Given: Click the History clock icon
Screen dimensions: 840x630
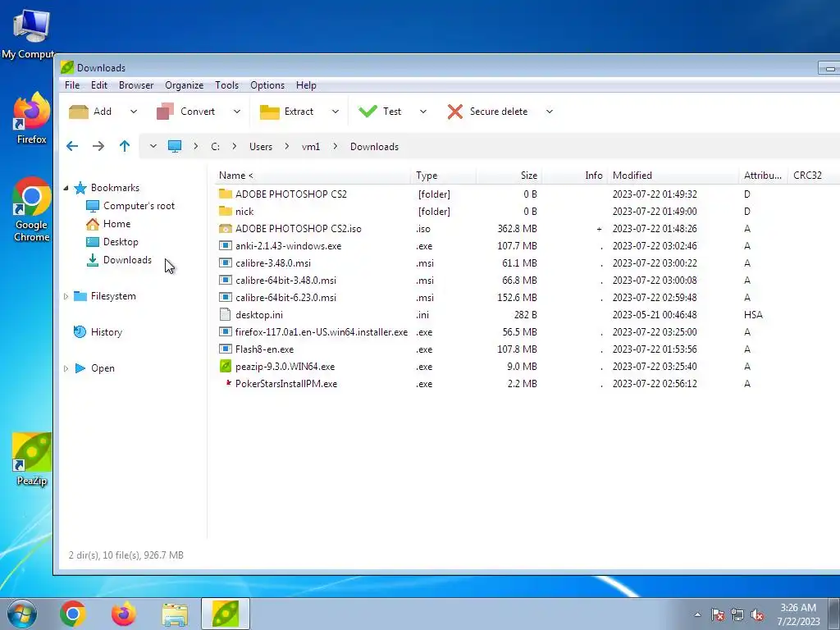Looking at the screenshot, I should [80, 332].
